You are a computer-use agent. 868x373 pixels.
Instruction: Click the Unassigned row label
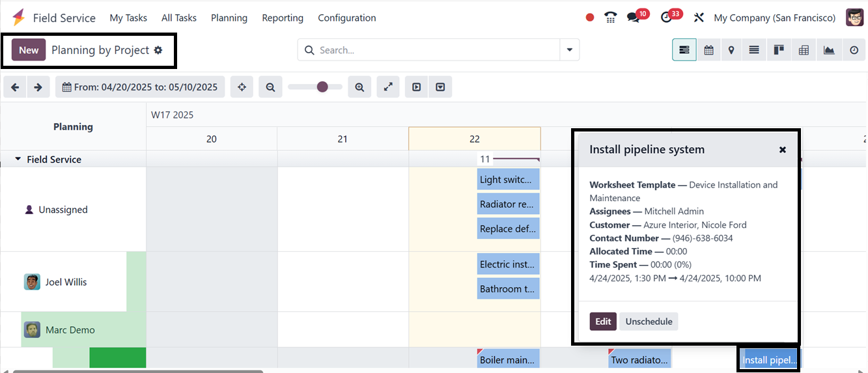(x=63, y=210)
